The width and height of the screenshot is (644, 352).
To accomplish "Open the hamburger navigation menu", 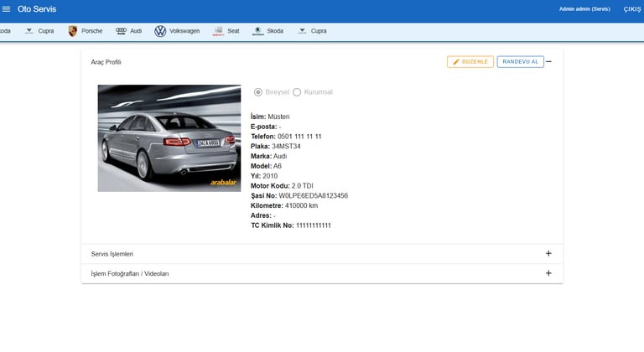I will point(6,9).
